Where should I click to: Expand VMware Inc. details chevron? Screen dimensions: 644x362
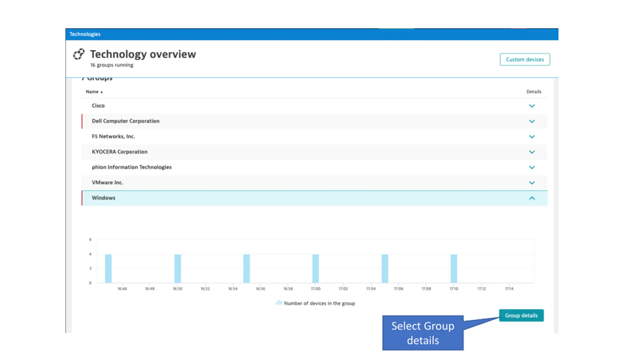[x=532, y=183]
